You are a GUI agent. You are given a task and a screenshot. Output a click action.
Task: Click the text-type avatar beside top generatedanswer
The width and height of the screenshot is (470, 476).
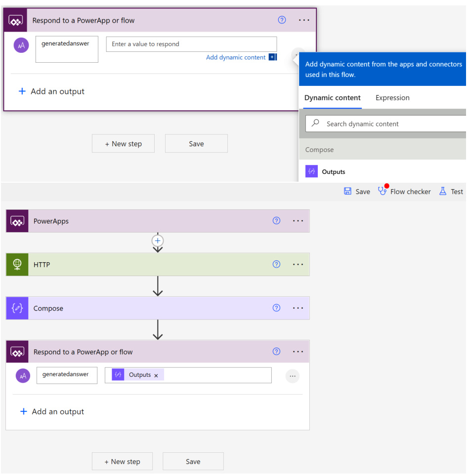(21, 45)
